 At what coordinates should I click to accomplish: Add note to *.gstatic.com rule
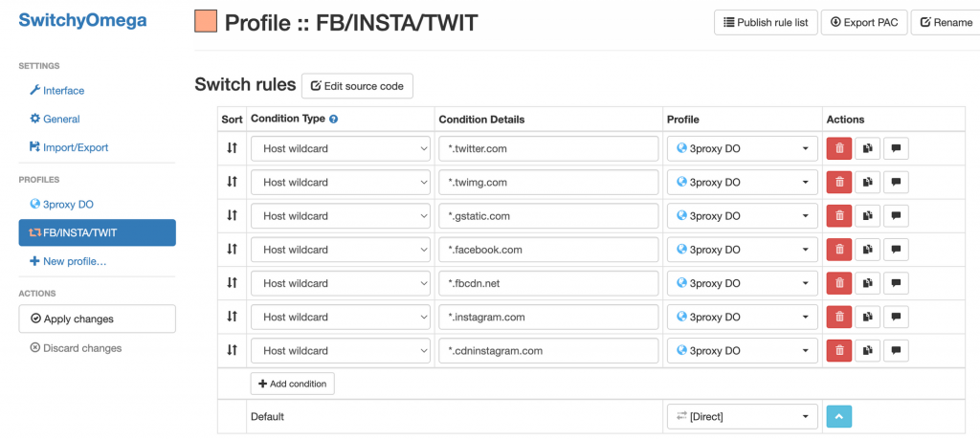(896, 216)
